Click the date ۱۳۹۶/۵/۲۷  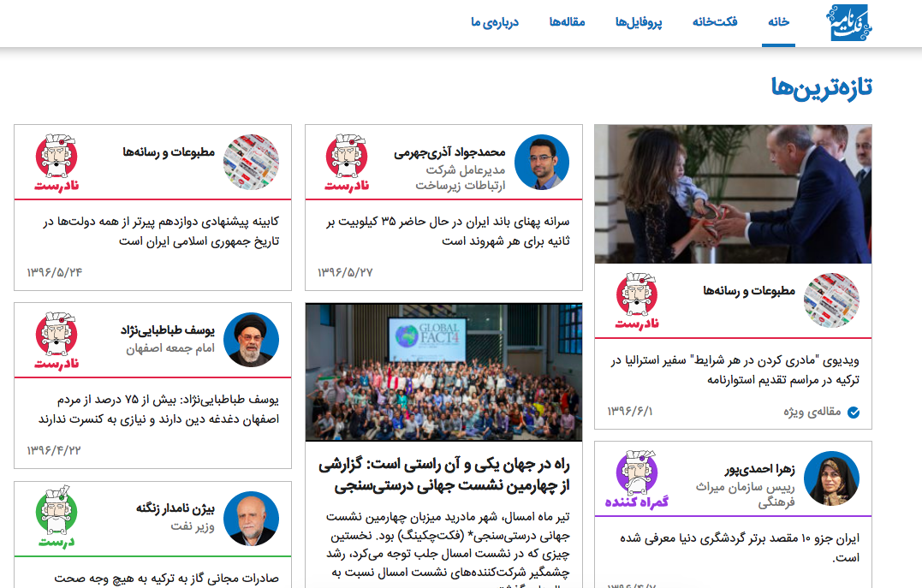(345, 273)
